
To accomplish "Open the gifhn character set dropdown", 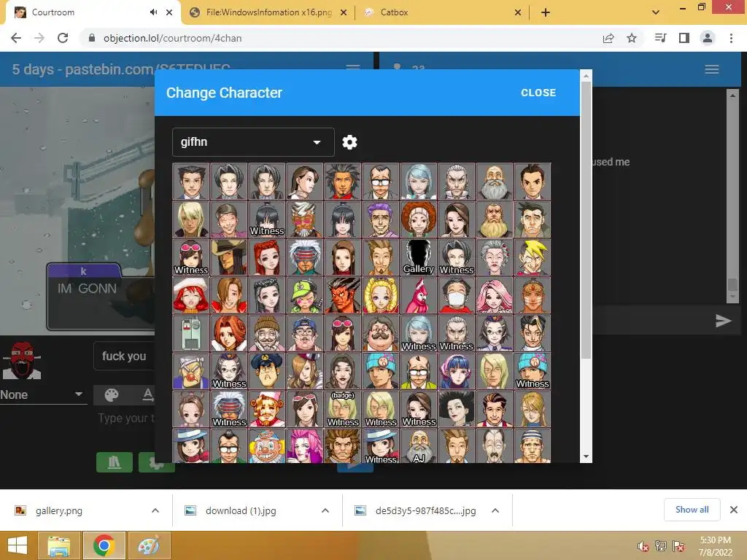I will tap(253, 142).
